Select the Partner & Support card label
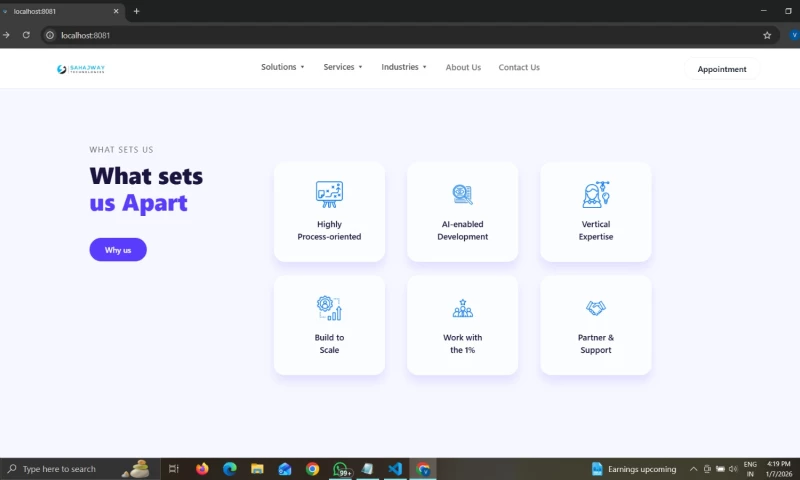Viewport: 800px width, 480px height. [595, 343]
